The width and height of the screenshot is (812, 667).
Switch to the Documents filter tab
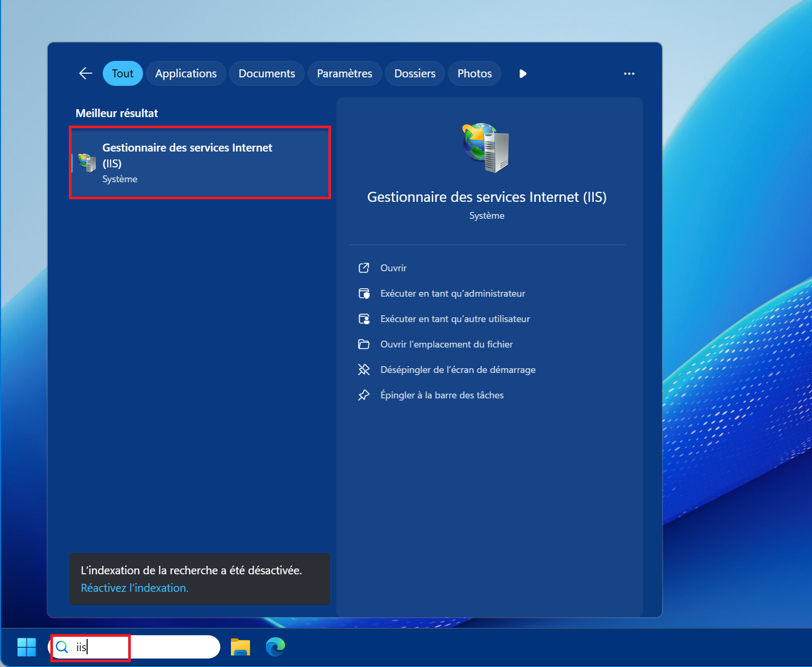point(266,74)
